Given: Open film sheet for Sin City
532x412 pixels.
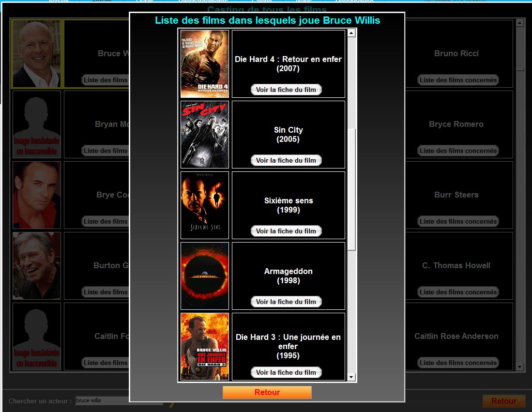Looking at the screenshot, I should click(286, 160).
